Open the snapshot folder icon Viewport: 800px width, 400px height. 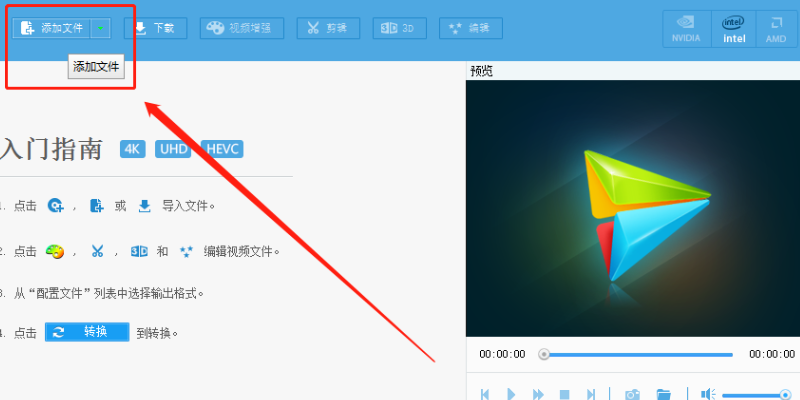(x=663, y=394)
